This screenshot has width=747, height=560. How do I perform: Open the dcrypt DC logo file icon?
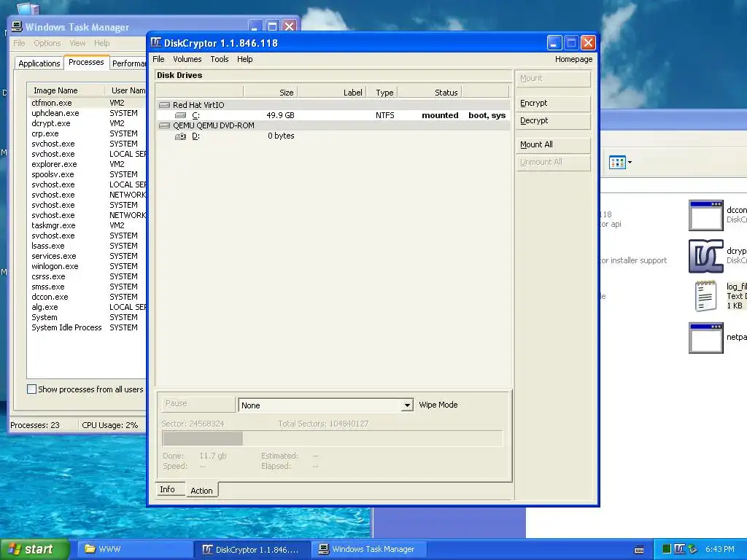click(x=706, y=256)
